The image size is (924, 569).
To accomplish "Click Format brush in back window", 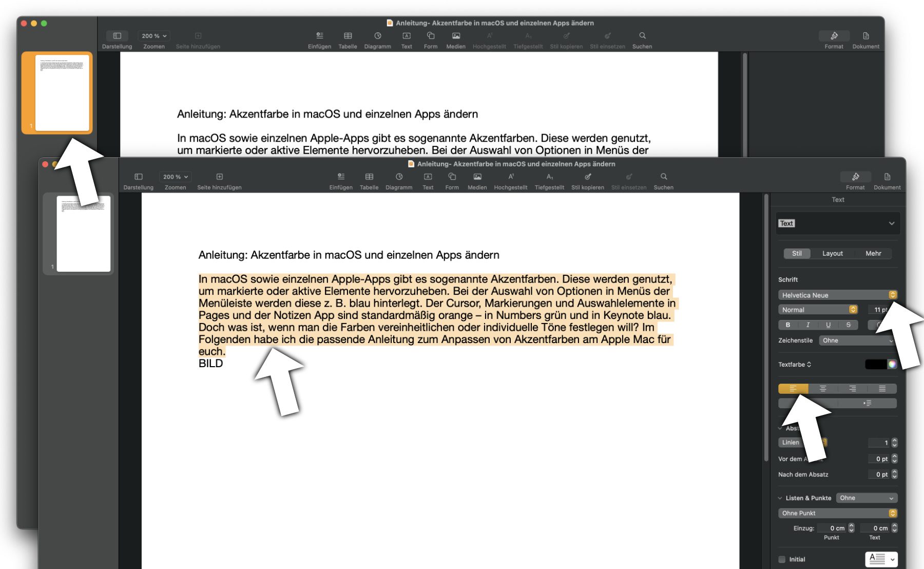I will [834, 36].
